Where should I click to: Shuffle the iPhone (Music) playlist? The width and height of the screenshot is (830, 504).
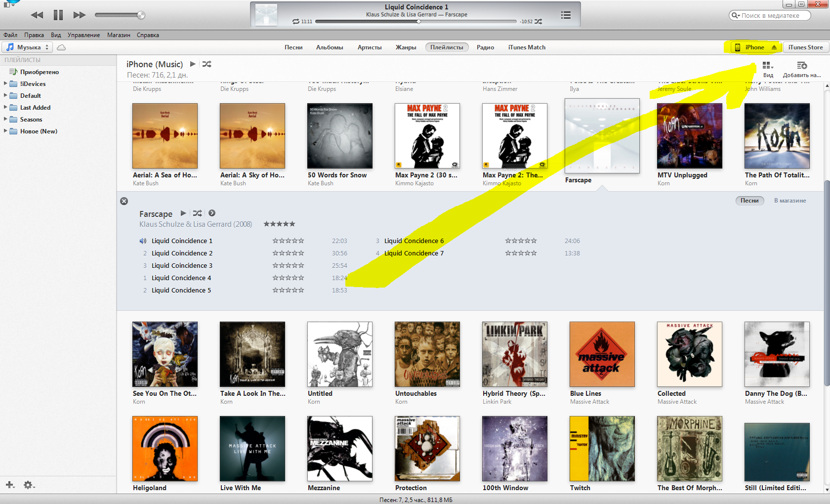coord(207,64)
